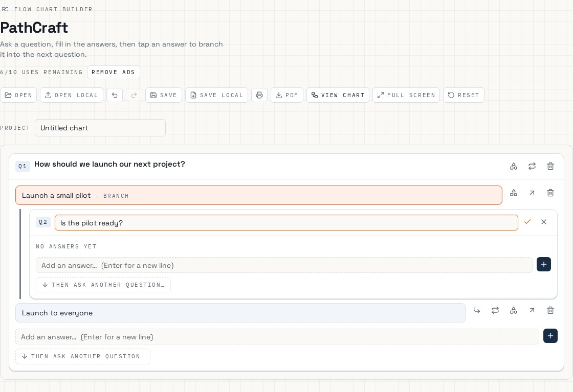The width and height of the screenshot is (573, 392).
Task: Click the shapes icon in Q1 header
Action: pos(514,167)
